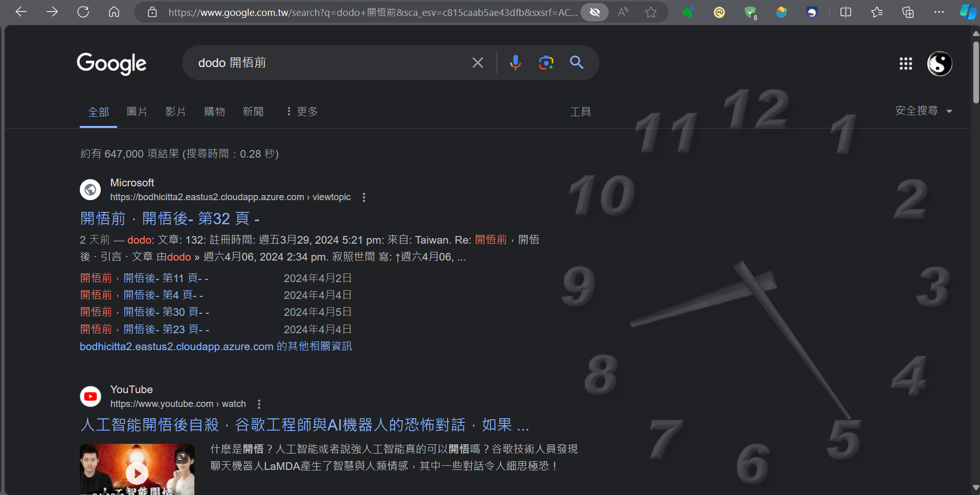Viewport: 980px width, 495px height.
Task: Toggle the tracking prevention eye icon
Action: point(595,12)
